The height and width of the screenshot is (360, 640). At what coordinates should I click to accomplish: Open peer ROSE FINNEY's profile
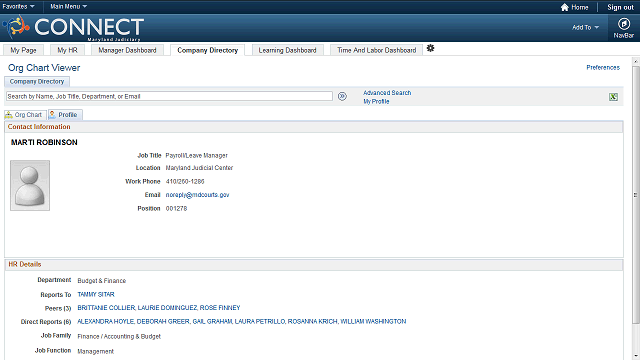pyautogui.click(x=220, y=308)
